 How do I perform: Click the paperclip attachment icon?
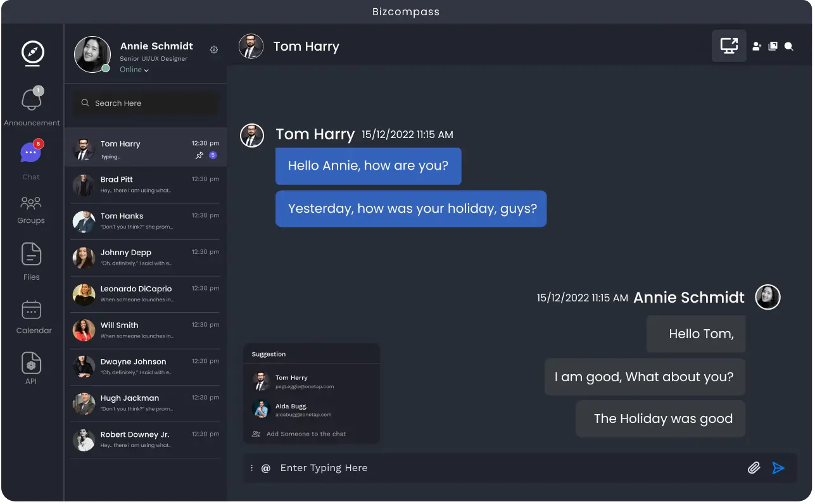coord(754,468)
